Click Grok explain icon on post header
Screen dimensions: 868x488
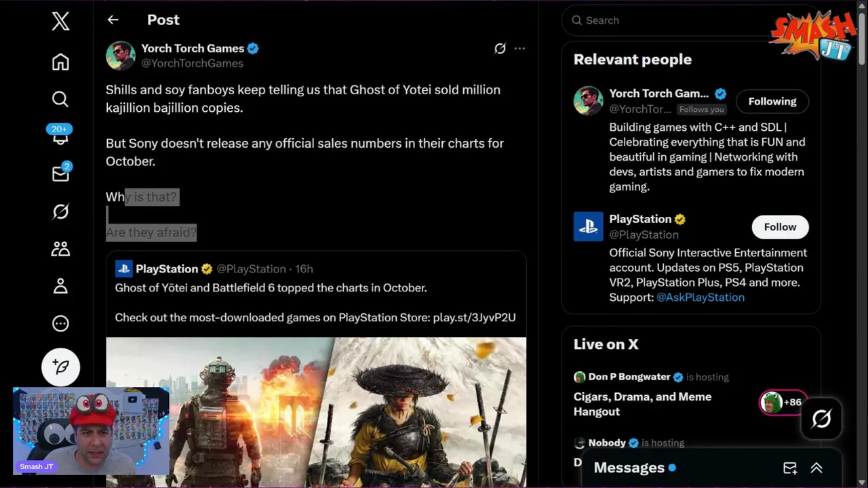point(500,48)
